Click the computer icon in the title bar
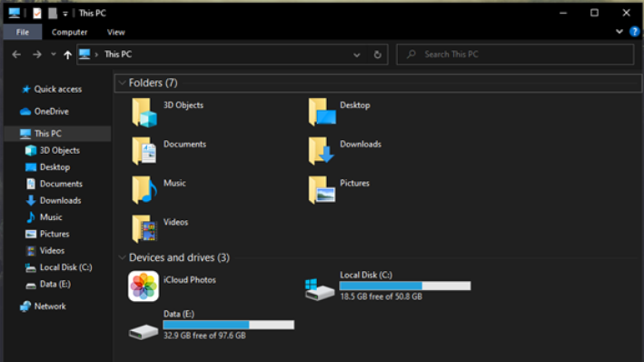This screenshot has height=362, width=644. [x=15, y=13]
